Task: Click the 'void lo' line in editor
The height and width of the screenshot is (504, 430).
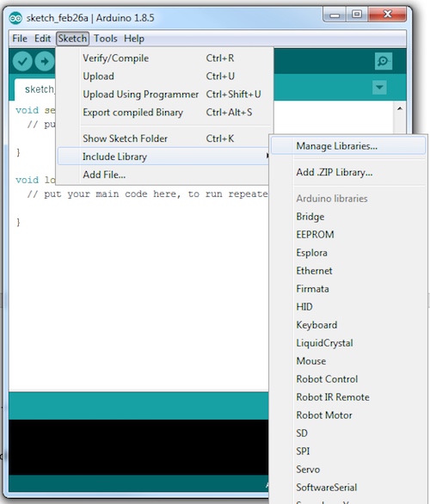Action: [35, 180]
